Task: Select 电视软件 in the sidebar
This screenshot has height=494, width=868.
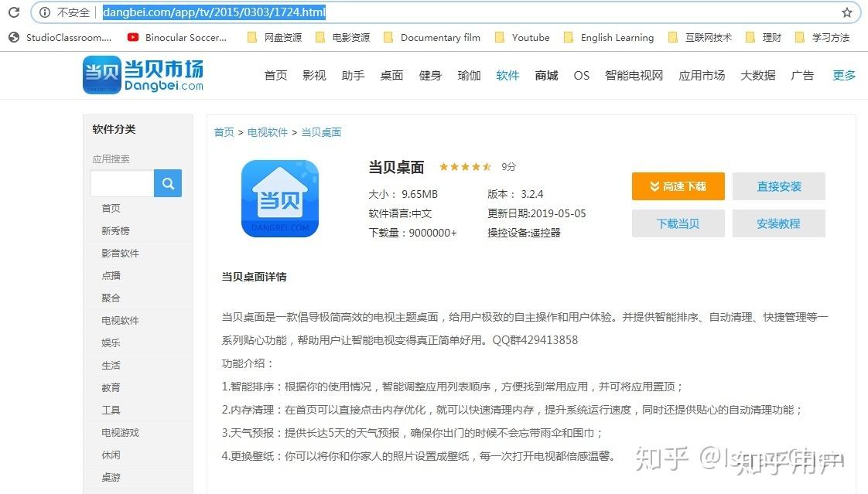Action: [120, 320]
